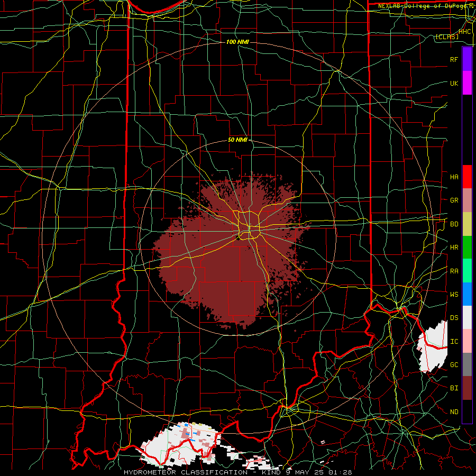Click the BI legend label
Viewport: 476px width, 476px height.
[454, 388]
